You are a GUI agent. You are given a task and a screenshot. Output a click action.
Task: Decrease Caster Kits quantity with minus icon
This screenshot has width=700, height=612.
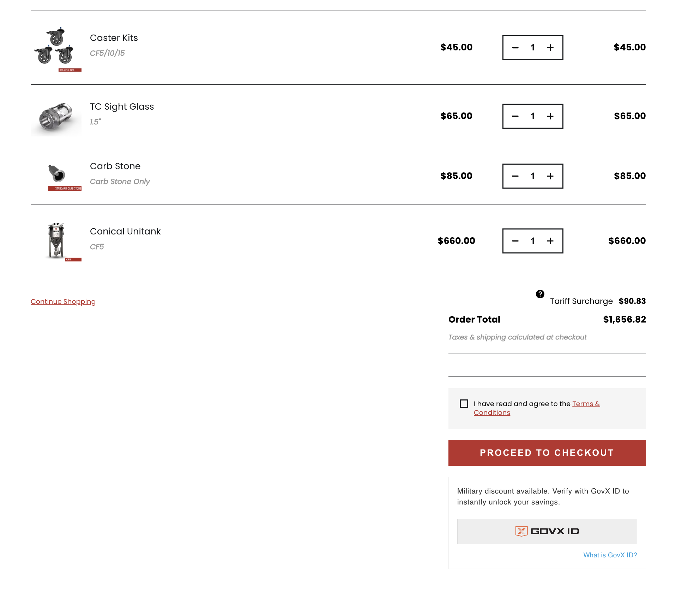[515, 48]
